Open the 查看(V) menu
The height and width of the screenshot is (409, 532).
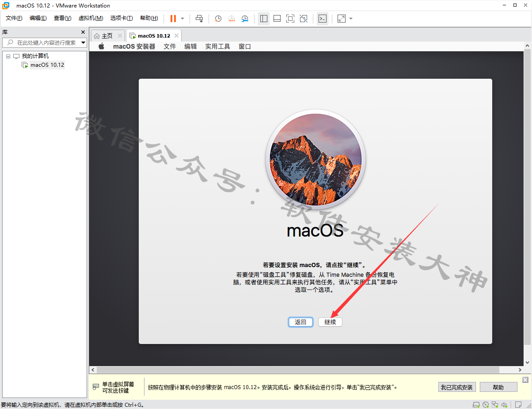pos(62,18)
